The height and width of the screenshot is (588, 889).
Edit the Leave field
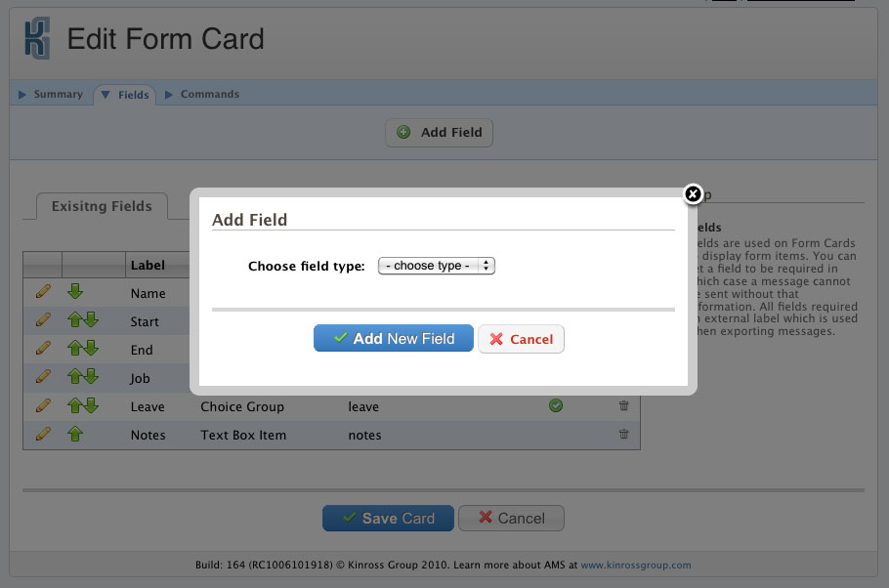tap(41, 405)
